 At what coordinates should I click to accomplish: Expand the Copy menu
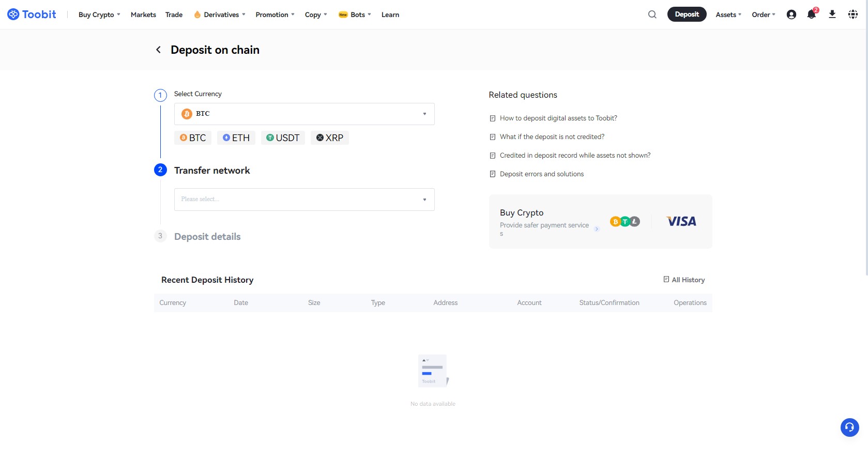(316, 14)
